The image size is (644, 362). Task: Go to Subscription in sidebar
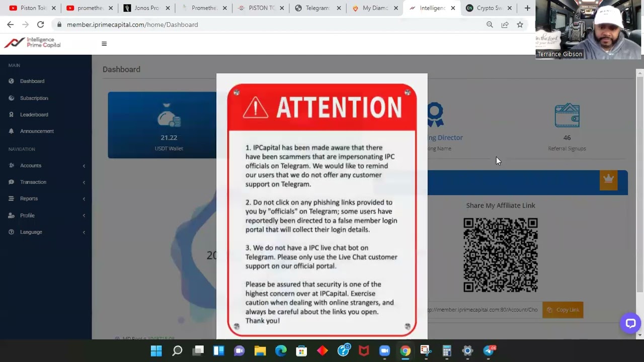coord(34,98)
